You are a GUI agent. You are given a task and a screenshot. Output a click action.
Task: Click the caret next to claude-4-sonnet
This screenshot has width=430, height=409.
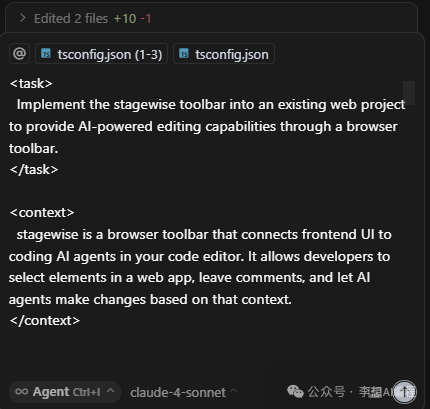coord(234,390)
